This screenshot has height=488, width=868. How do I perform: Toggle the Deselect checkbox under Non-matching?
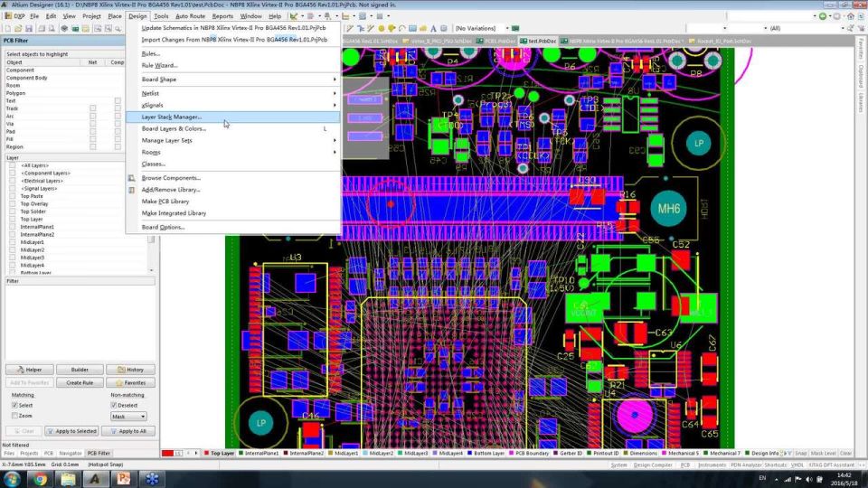pyautogui.click(x=114, y=405)
